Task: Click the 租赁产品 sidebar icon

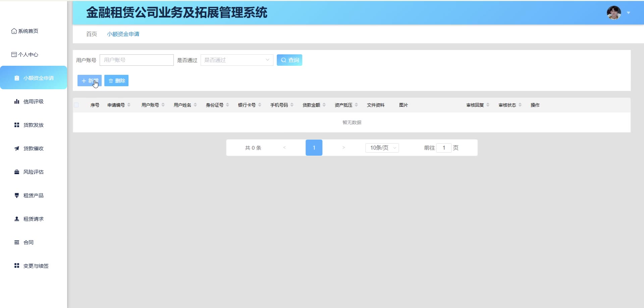Action: [x=17, y=195]
